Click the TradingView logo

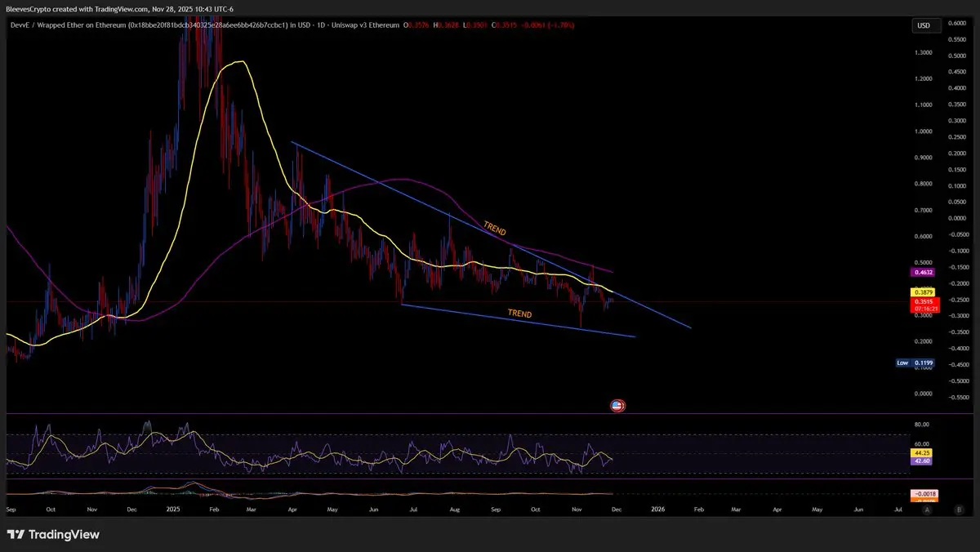click(53, 534)
